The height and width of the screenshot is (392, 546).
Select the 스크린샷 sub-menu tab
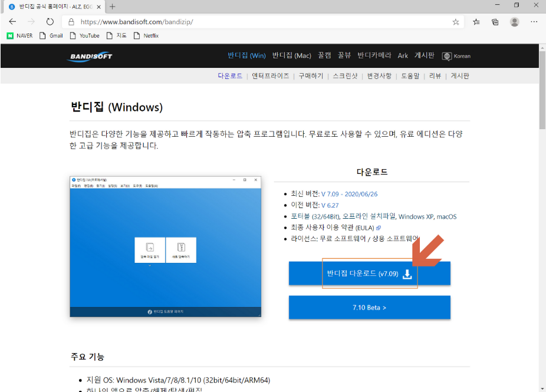345,76
